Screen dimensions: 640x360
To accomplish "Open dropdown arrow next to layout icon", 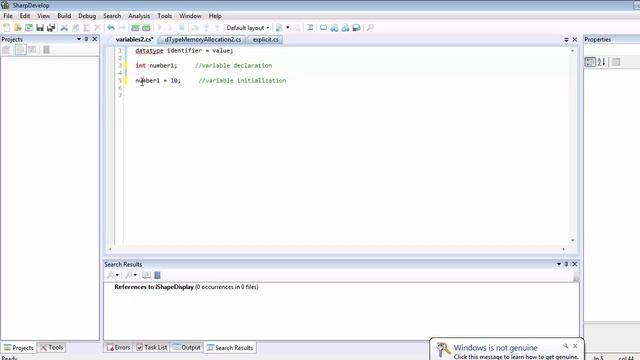I will [288, 28].
